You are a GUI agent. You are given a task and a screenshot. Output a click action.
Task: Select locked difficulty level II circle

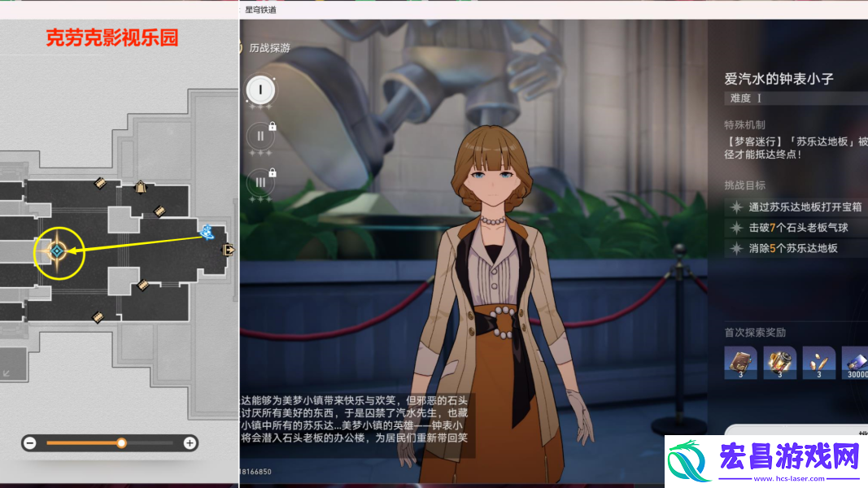(x=260, y=136)
